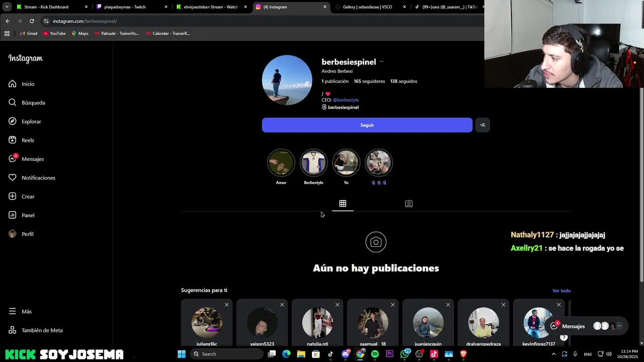Dismiss natxlia.ntl suggestion card
644x362 pixels.
pyautogui.click(x=337, y=305)
